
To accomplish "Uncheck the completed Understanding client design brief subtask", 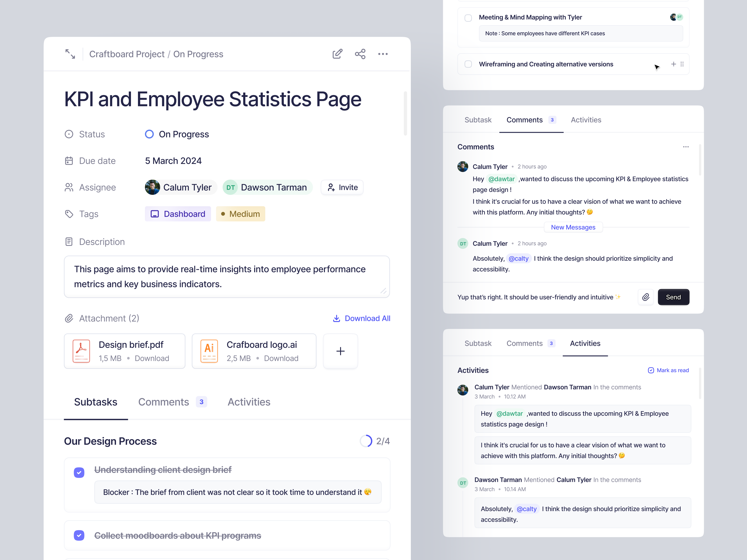I will tap(79, 472).
